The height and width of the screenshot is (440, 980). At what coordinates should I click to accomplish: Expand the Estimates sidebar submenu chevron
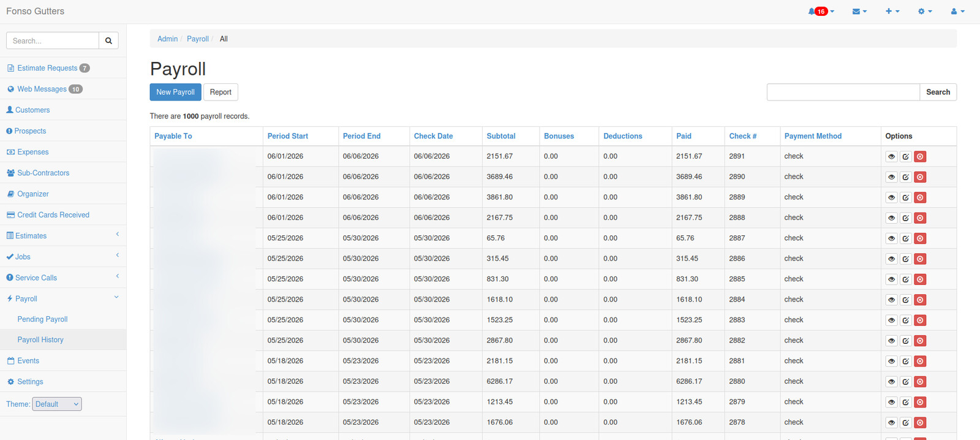(x=117, y=235)
